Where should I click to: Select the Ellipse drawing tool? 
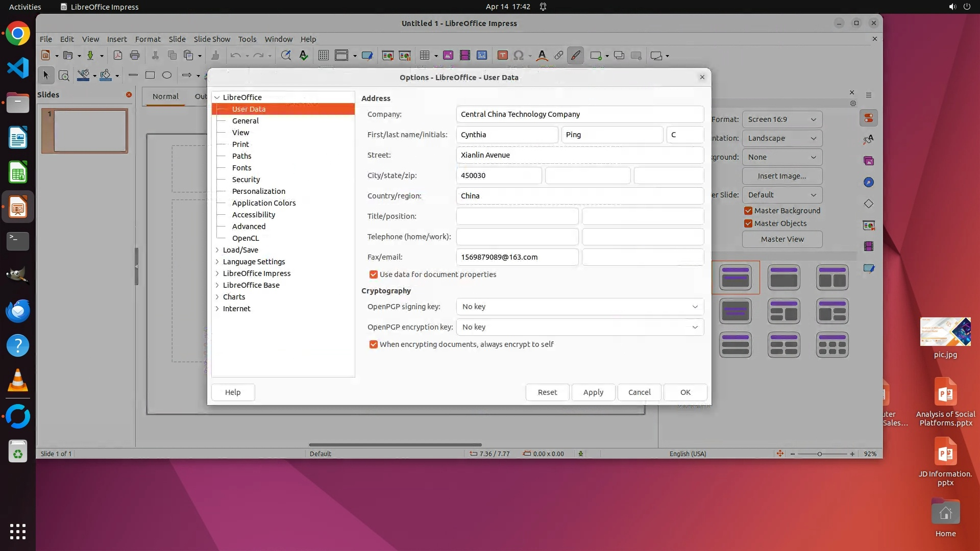pos(167,76)
